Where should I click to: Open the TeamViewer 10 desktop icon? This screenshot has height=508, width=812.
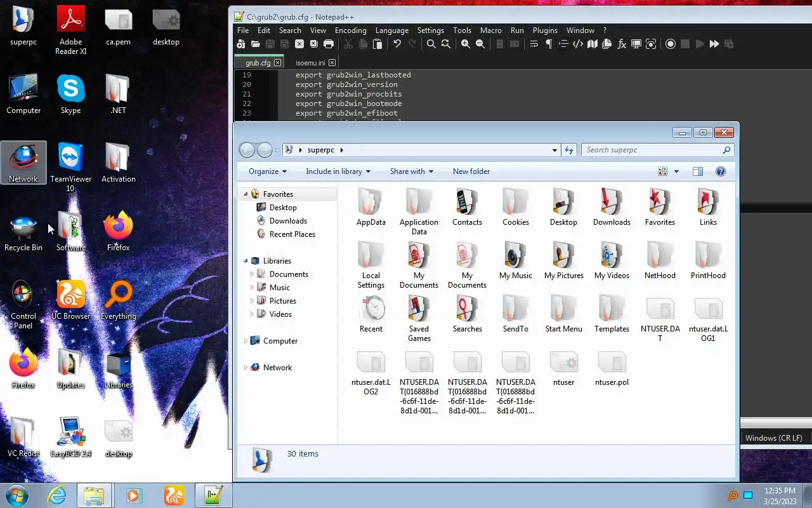tap(70, 167)
